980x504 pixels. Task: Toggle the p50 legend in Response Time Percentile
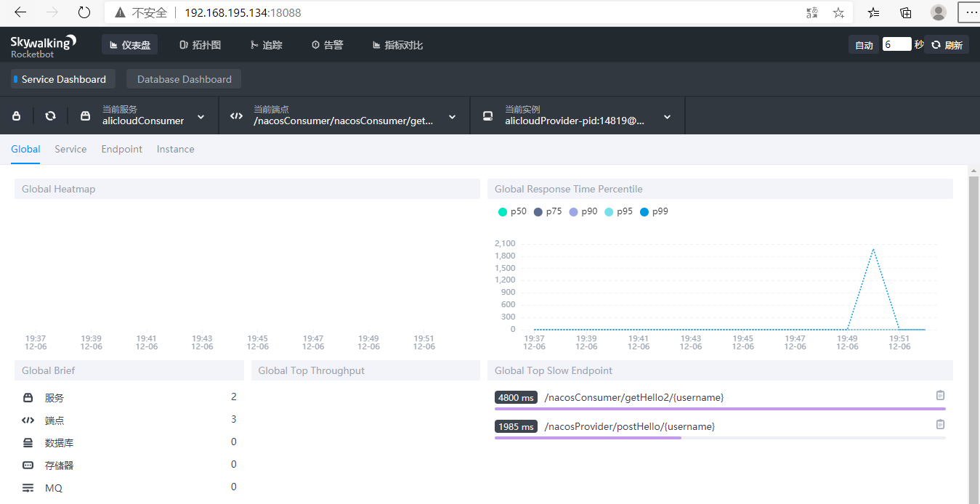tap(511, 211)
